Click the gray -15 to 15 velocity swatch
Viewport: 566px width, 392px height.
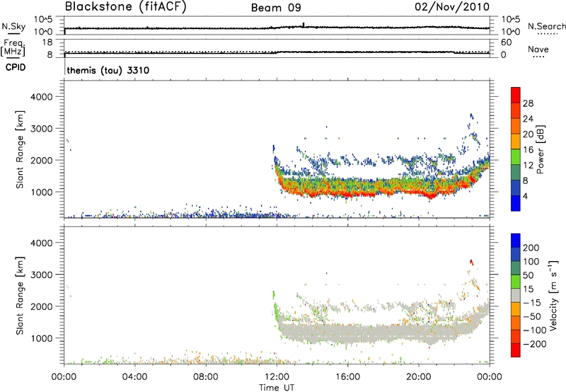(516, 295)
